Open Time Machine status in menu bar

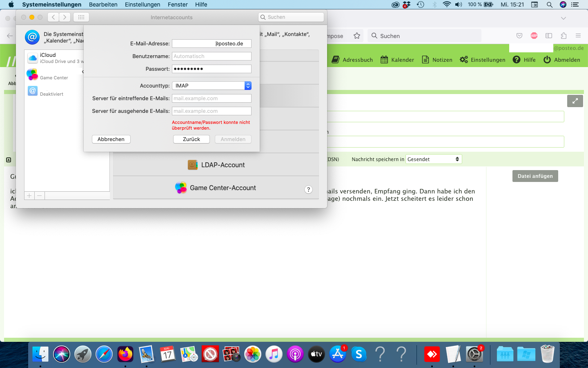point(421,4)
